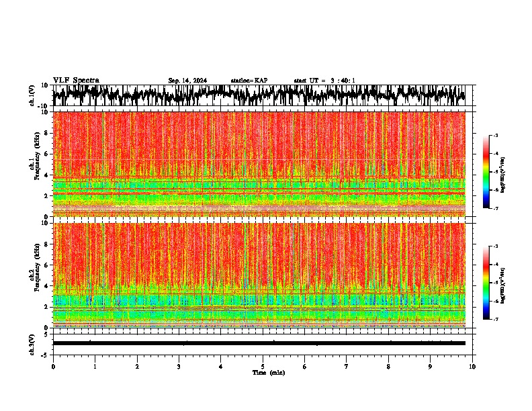This screenshot has width=532, height=411.
Task: Click the ch.1 spectrogram panel
Action: (259, 164)
